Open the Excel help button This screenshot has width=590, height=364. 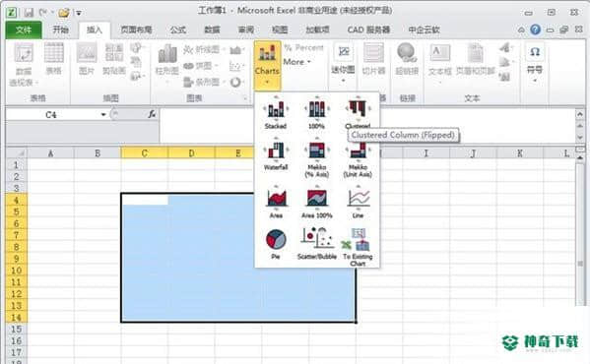pyautogui.click(x=535, y=30)
